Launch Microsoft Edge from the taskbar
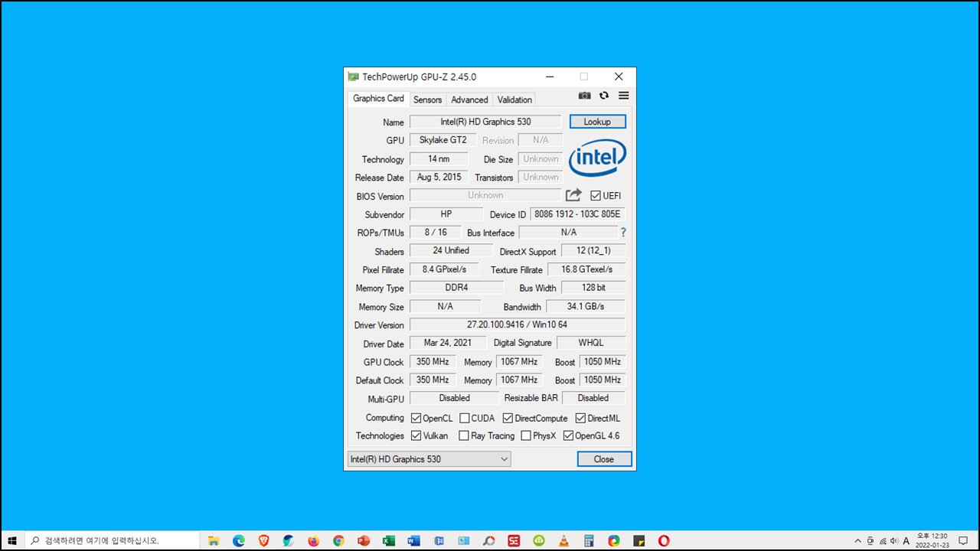 tap(239, 540)
